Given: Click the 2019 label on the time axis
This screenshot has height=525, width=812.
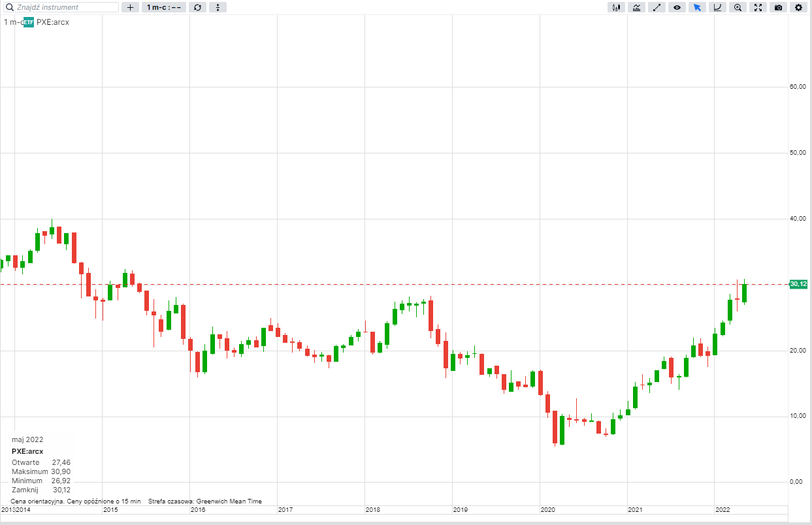Looking at the screenshot, I should click(461, 509).
